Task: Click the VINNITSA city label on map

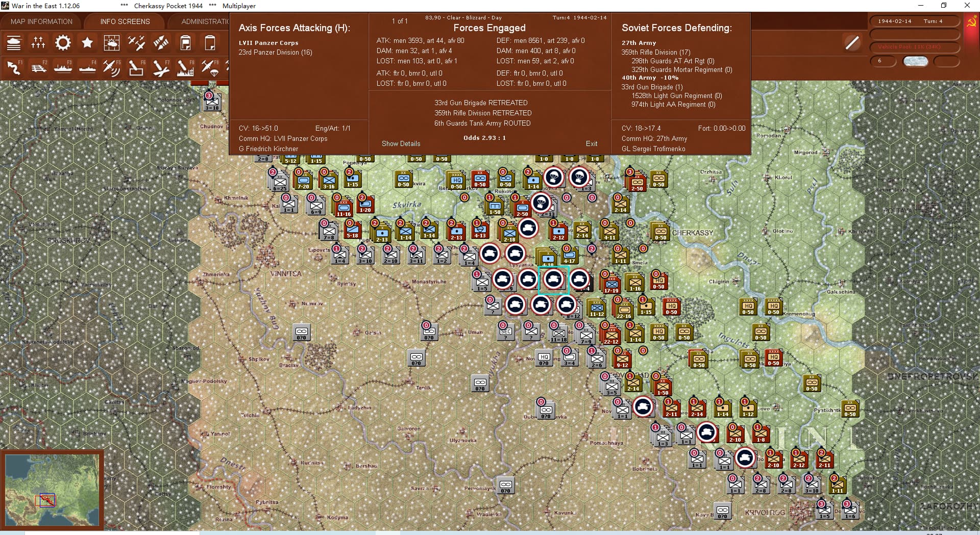Action: tap(285, 274)
